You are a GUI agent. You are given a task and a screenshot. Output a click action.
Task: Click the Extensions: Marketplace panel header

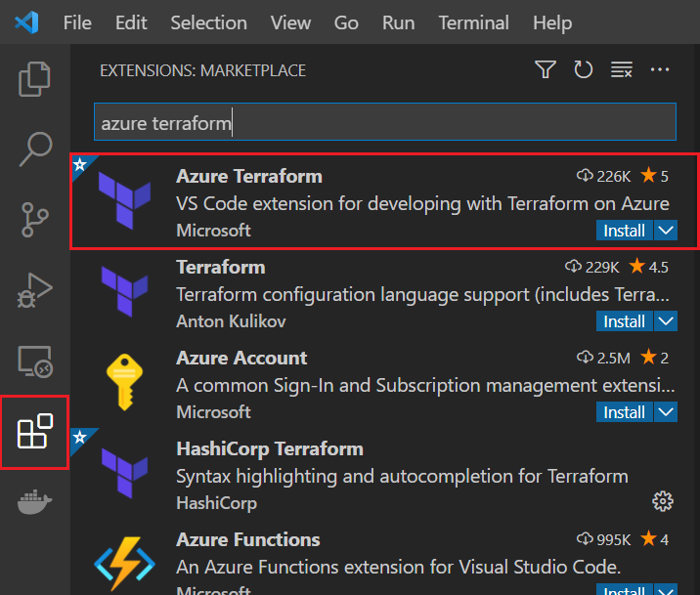pyautogui.click(x=202, y=70)
